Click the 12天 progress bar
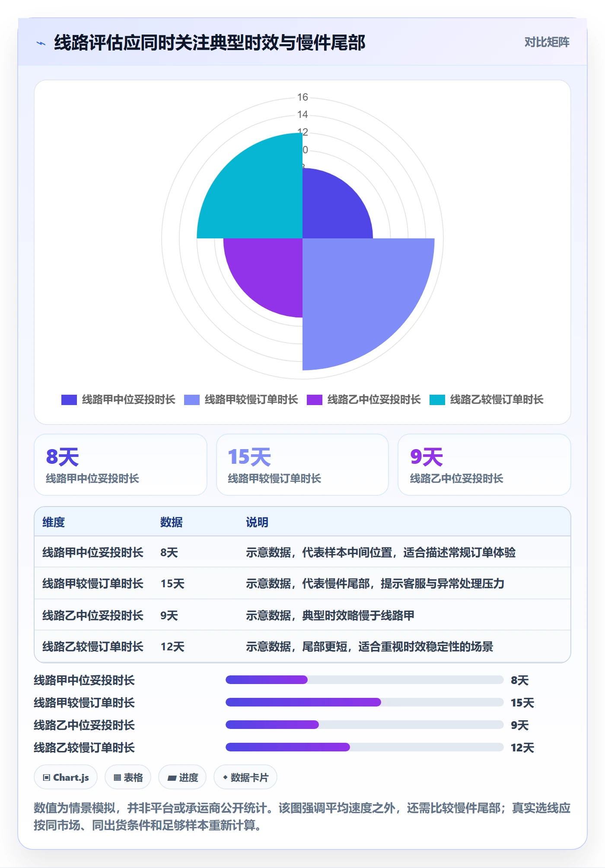 pyautogui.click(x=364, y=747)
